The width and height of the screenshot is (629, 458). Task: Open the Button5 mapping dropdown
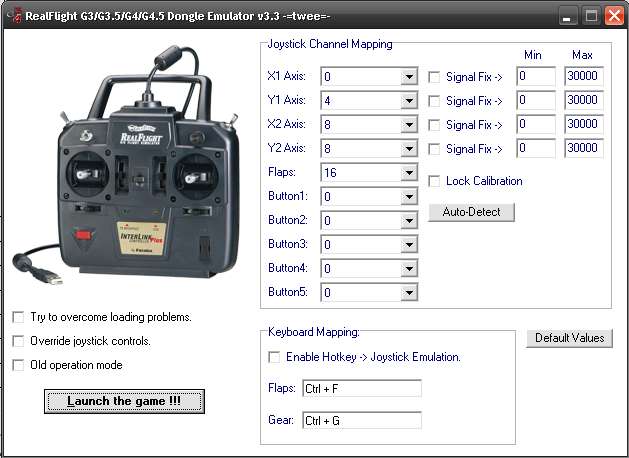(408, 293)
